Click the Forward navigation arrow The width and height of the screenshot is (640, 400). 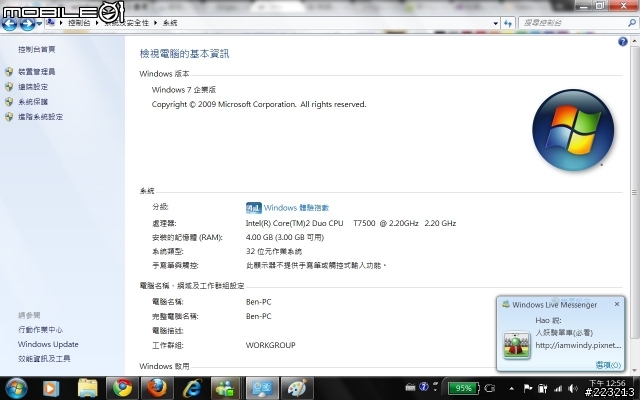coord(27,24)
